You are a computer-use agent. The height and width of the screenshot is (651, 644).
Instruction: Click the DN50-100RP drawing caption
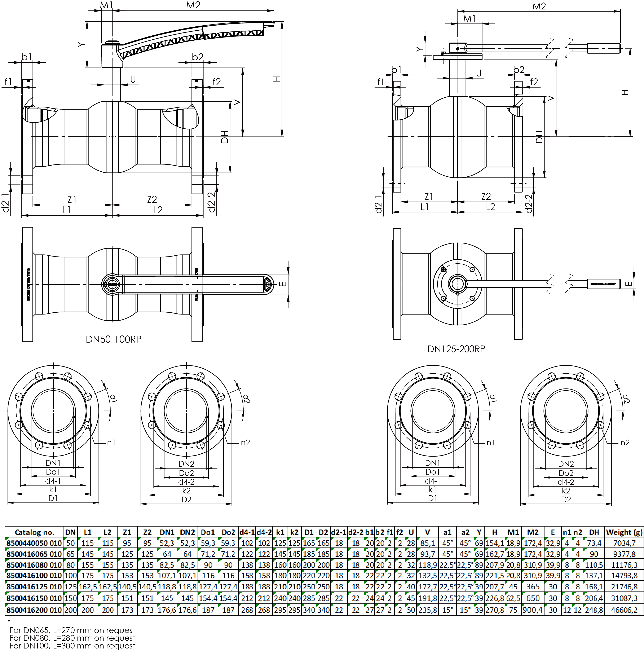coord(114,339)
